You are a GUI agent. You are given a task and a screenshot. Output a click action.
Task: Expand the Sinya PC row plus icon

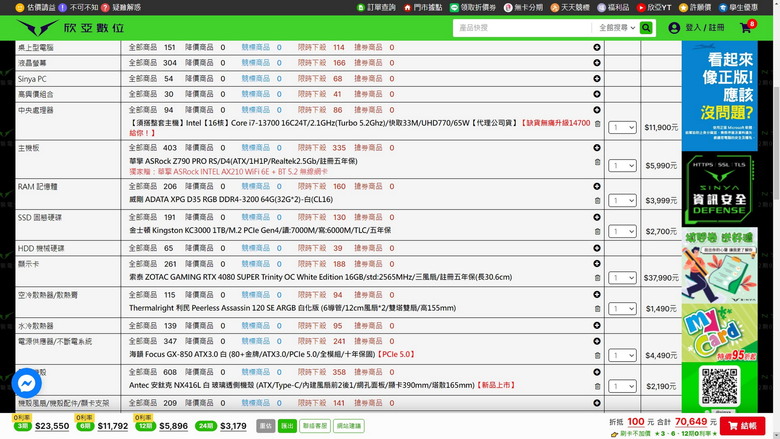coord(596,79)
